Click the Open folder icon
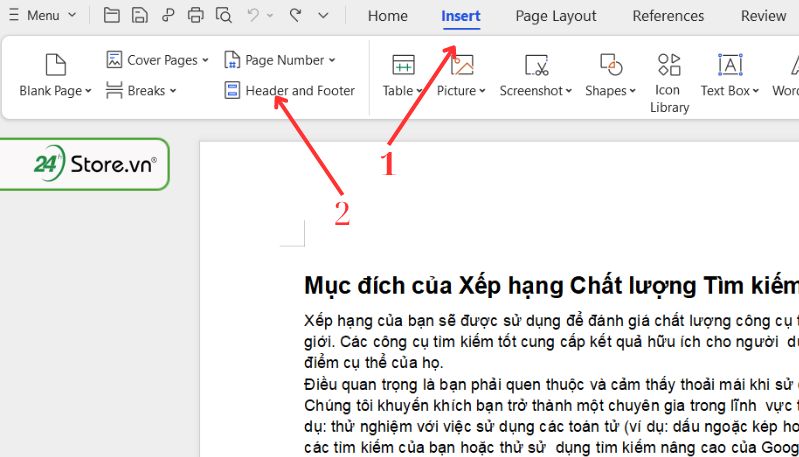 coord(112,15)
